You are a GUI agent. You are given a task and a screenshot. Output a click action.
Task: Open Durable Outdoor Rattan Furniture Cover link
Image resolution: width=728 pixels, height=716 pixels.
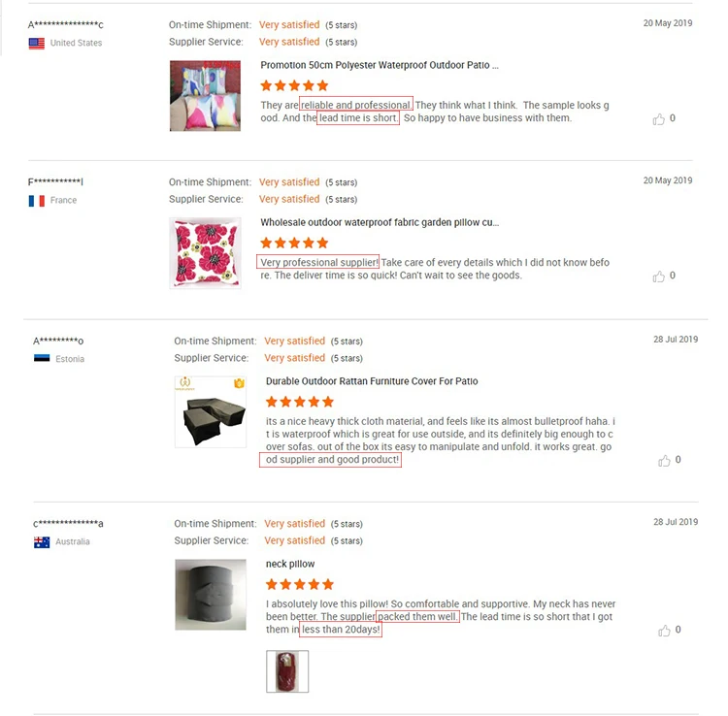click(x=372, y=382)
